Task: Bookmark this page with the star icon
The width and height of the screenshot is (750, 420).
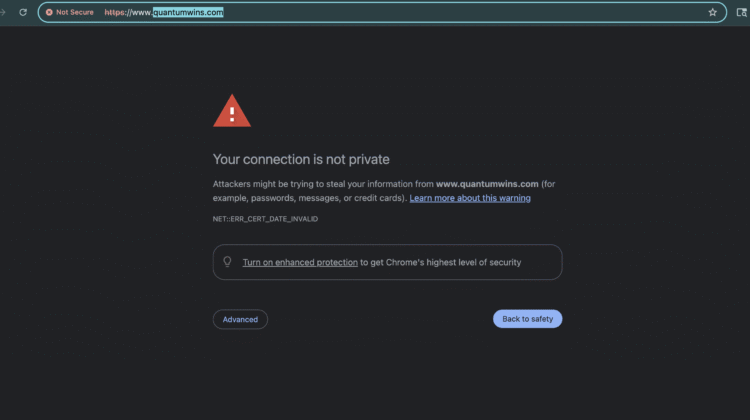Action: [x=712, y=12]
